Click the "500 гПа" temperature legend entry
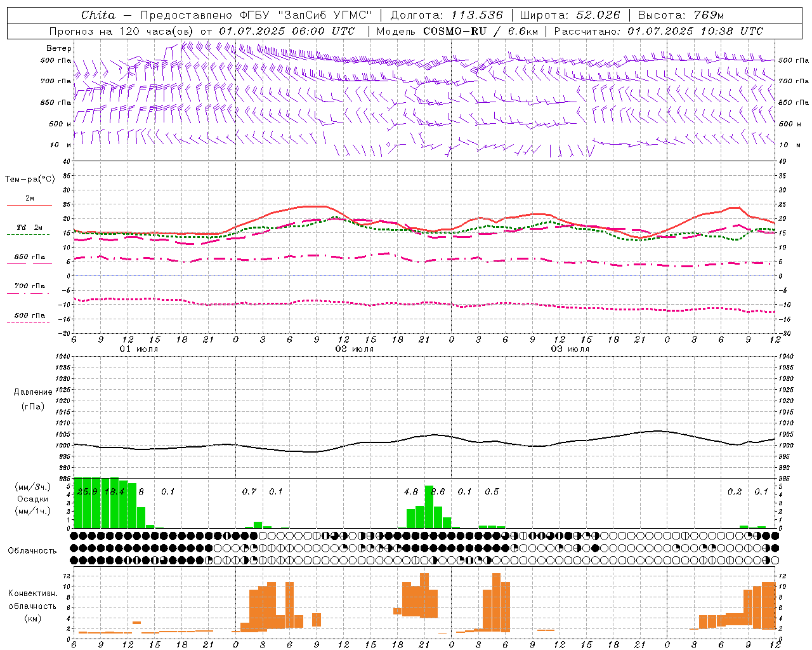Viewport: 812px width, 650px height. [30, 315]
